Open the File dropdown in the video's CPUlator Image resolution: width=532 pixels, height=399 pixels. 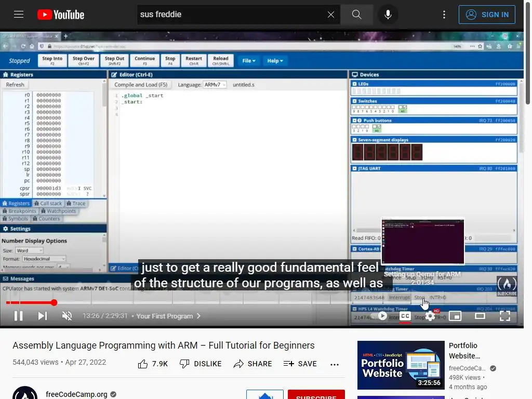click(x=249, y=61)
